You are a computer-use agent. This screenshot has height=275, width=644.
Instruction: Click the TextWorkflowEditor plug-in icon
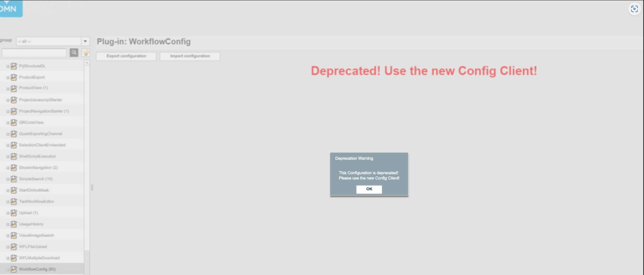point(14,202)
